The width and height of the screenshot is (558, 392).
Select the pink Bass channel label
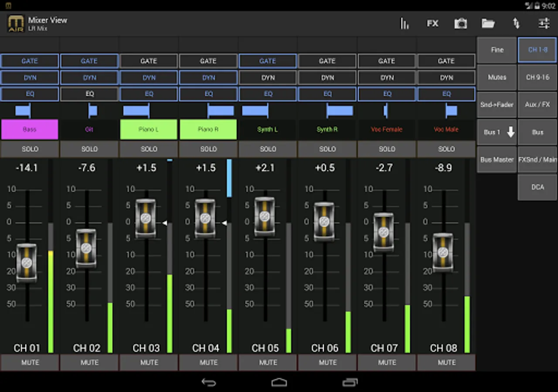(x=30, y=129)
